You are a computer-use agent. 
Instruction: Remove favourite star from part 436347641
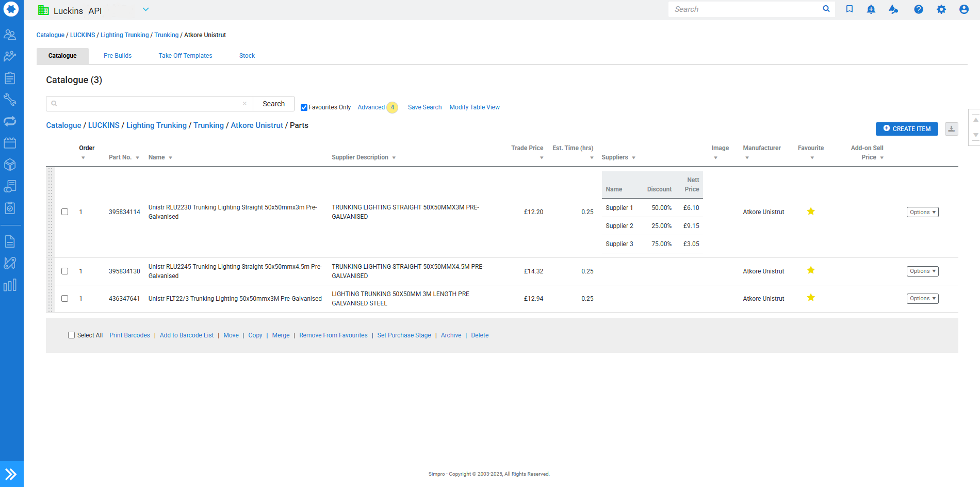[x=810, y=298]
